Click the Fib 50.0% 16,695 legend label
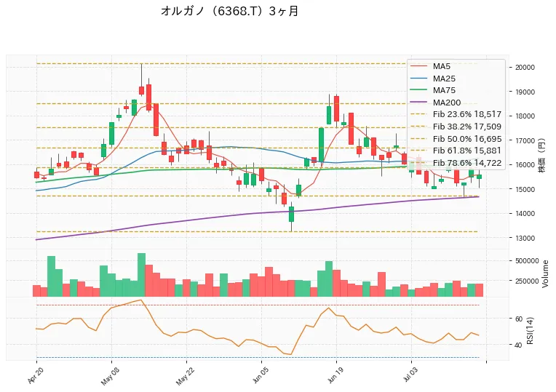Image resolution: width=556 pixels, height=392 pixels. [x=467, y=139]
